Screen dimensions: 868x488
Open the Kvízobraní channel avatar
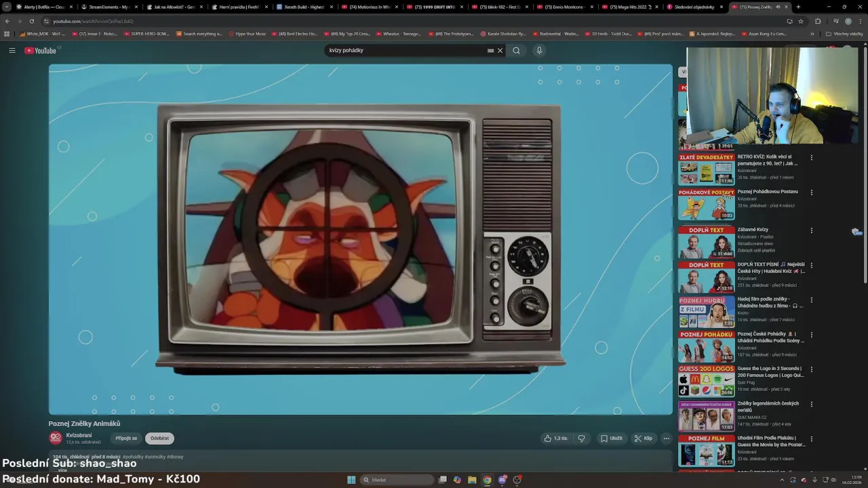[x=56, y=439]
